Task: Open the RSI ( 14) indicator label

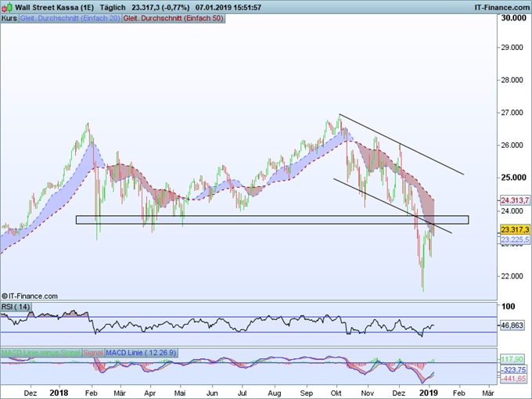Action: (x=16, y=307)
